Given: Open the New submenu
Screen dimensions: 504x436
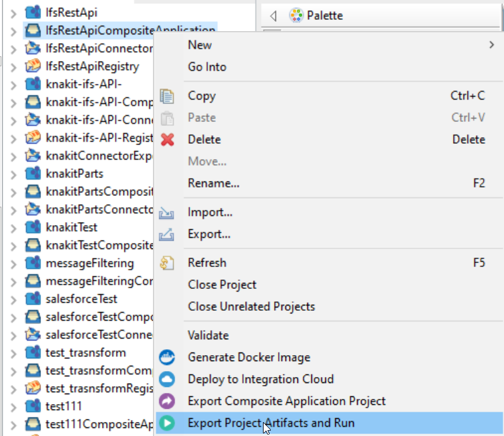Looking at the screenshot, I should pos(200,45).
